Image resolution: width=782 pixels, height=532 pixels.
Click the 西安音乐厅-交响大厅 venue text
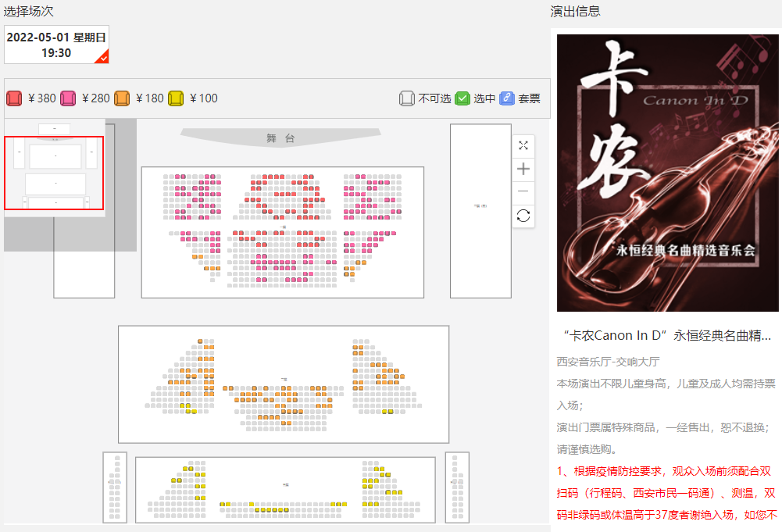click(608, 362)
